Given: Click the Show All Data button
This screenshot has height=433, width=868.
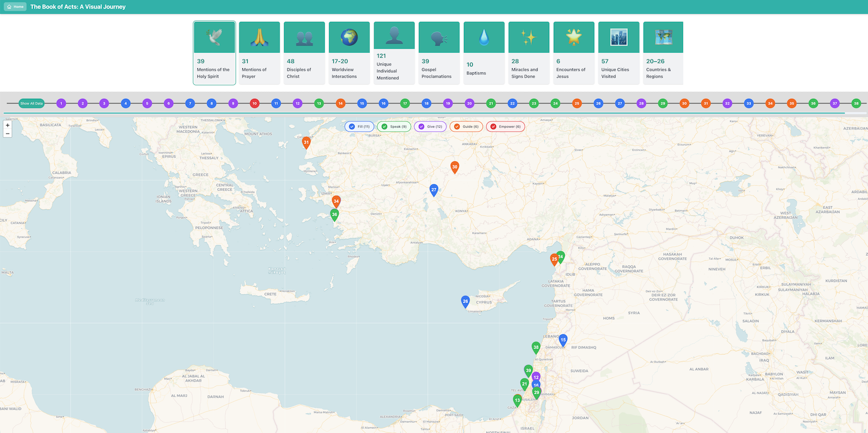Looking at the screenshot, I should (x=31, y=103).
